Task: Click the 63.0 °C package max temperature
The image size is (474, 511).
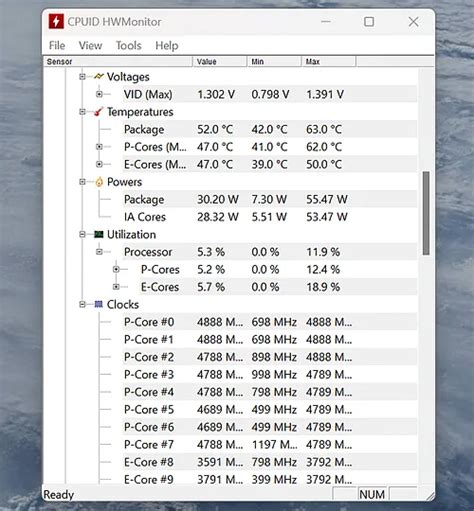Action: tap(324, 129)
